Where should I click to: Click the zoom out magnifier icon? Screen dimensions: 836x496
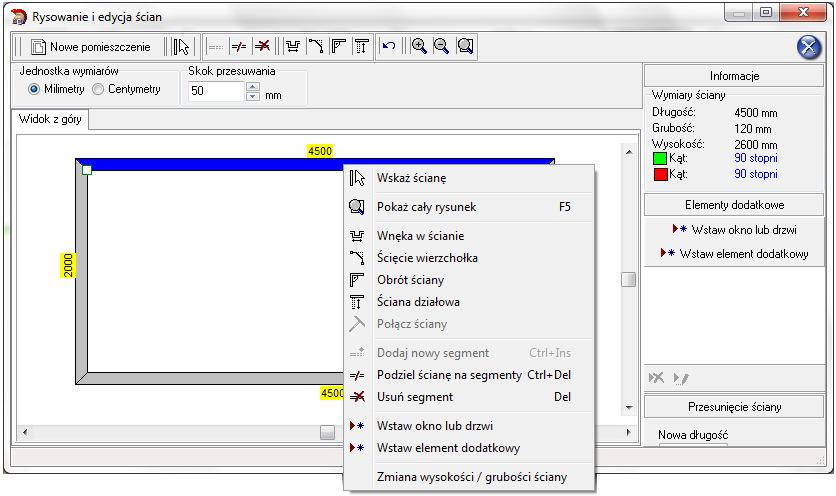click(x=441, y=47)
